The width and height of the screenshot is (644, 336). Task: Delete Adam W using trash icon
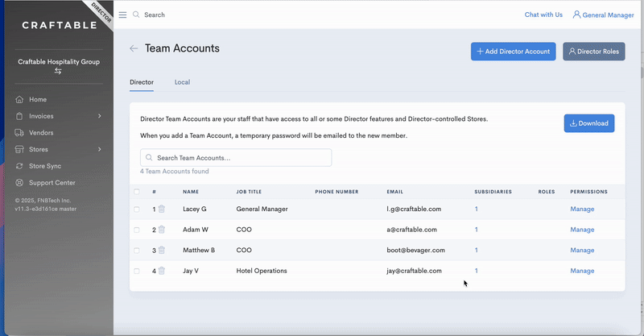(162, 230)
